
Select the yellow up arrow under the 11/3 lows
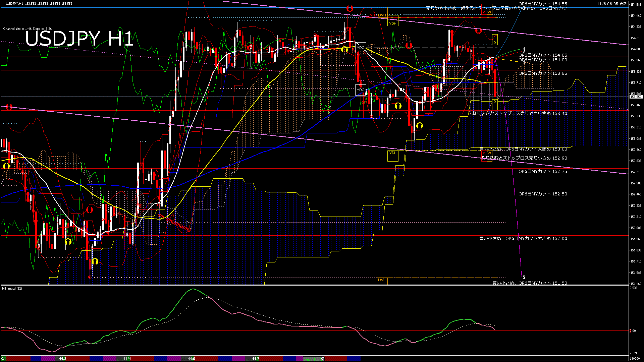pyautogui.click(x=95, y=262)
